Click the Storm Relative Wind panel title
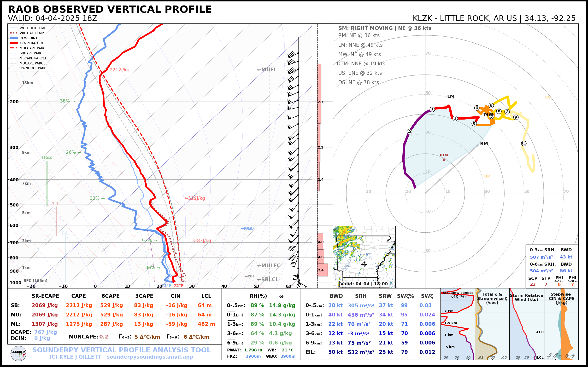The width and height of the screenshot is (588, 367). click(526, 297)
